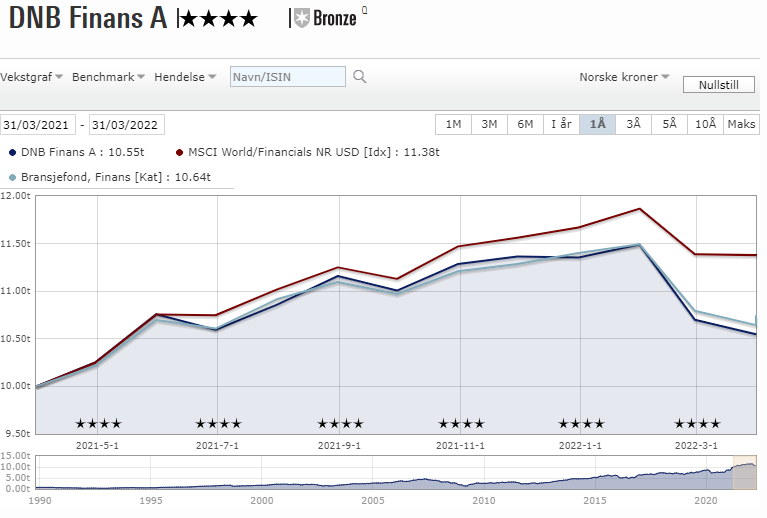This screenshot has height=518, width=767.
Task: Select the 6M period tab
Action: [525, 124]
